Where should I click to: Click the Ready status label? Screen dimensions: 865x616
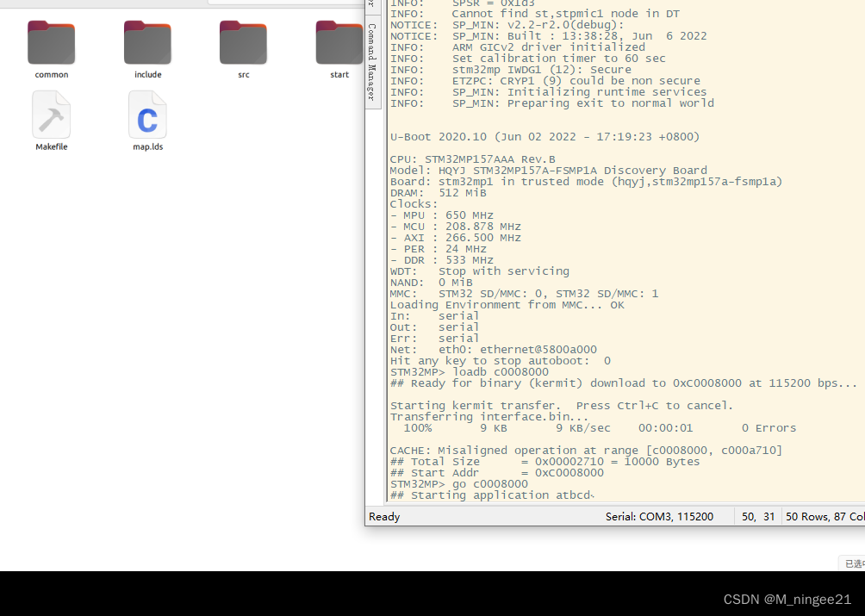click(x=383, y=516)
